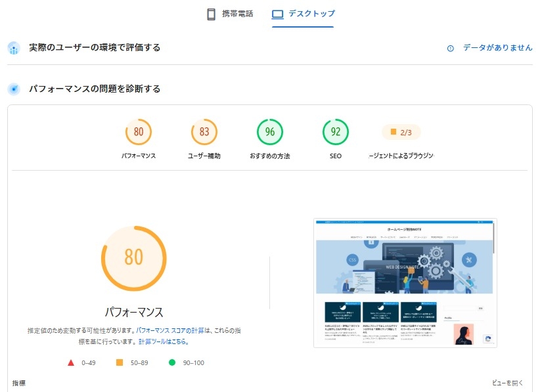Click the パフォーマンスの問題を診断する heading

(95, 89)
